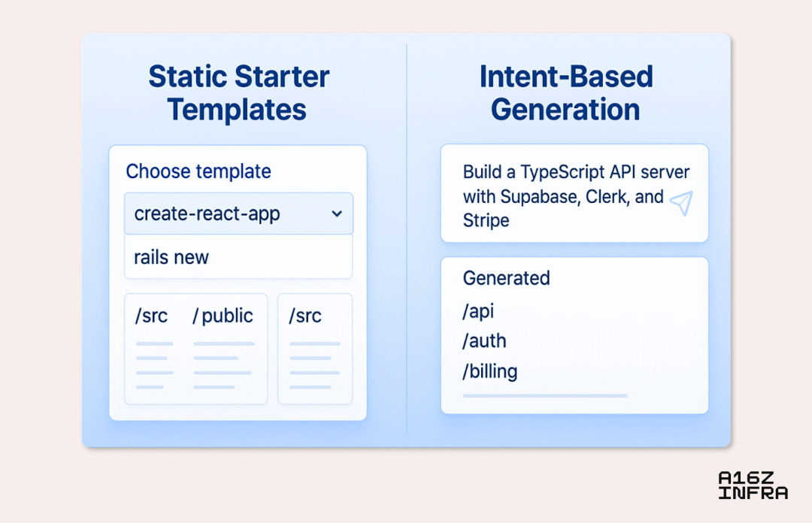This screenshot has height=523, width=812.
Task: Click the progress bar under /billing
Action: pos(545,395)
